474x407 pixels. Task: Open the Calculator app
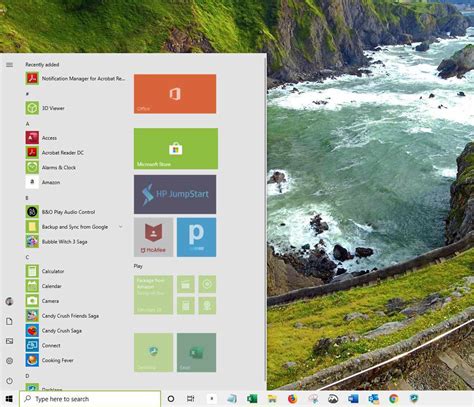[45, 271]
